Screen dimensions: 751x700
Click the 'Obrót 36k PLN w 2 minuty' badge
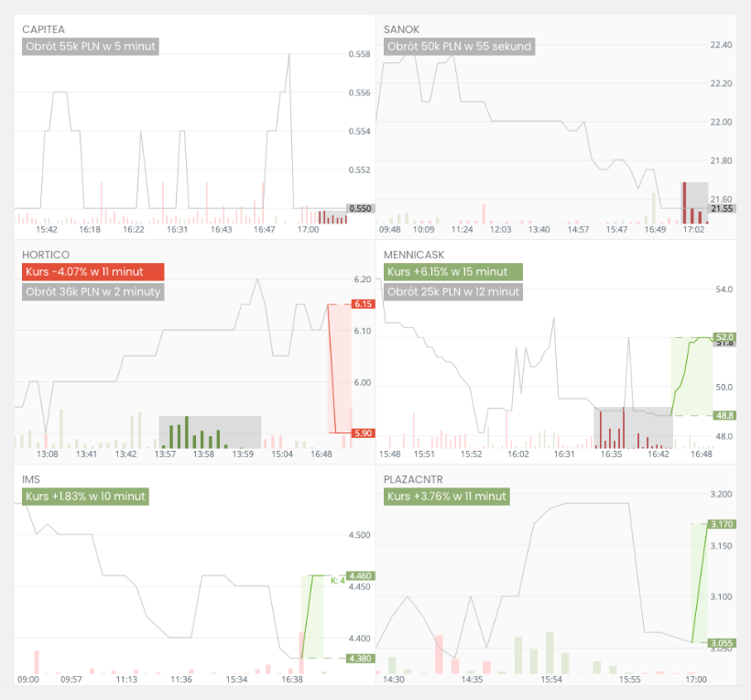pyautogui.click(x=93, y=291)
